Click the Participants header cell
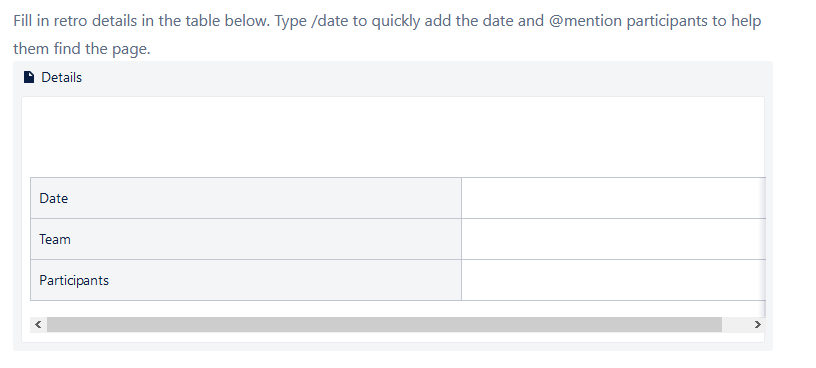 coord(246,280)
